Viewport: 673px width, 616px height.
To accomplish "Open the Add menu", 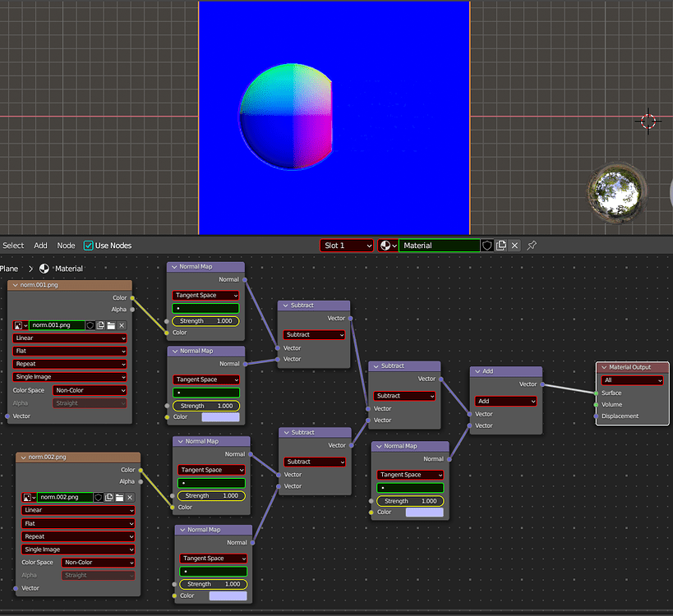I will [40, 246].
